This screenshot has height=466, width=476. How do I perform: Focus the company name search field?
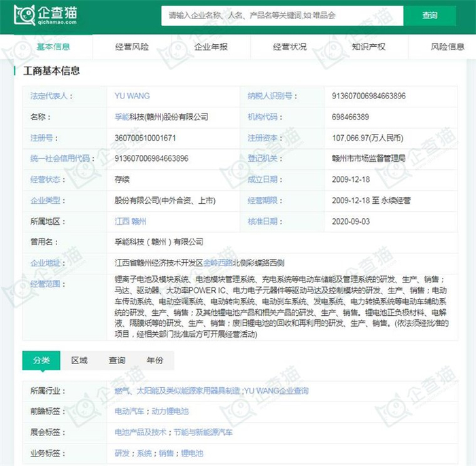(x=282, y=16)
